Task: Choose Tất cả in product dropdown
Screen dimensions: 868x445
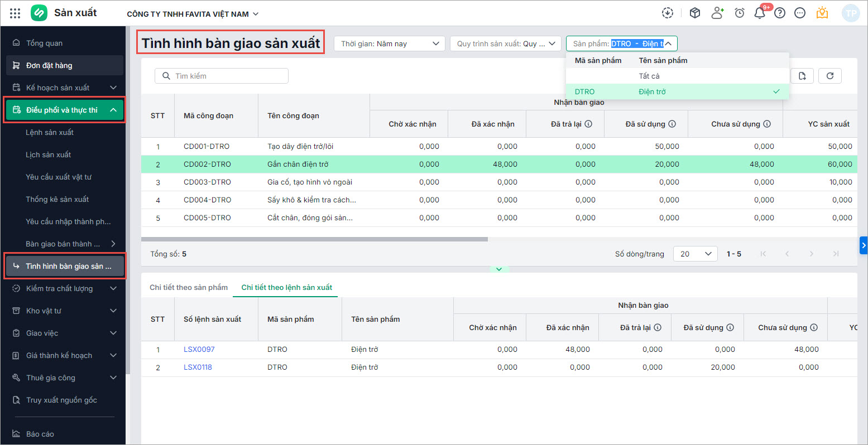Action: 649,76
